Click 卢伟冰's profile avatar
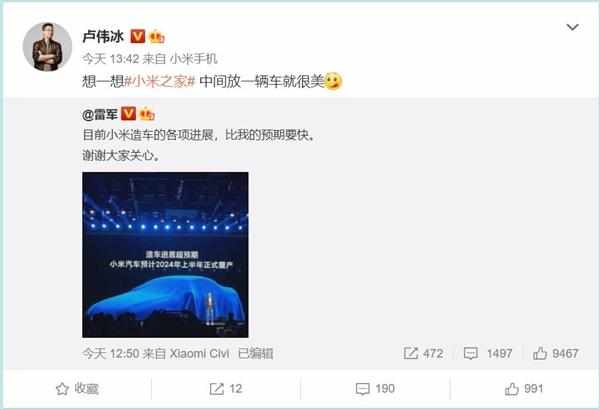The height and width of the screenshot is (409, 600). click(x=47, y=47)
